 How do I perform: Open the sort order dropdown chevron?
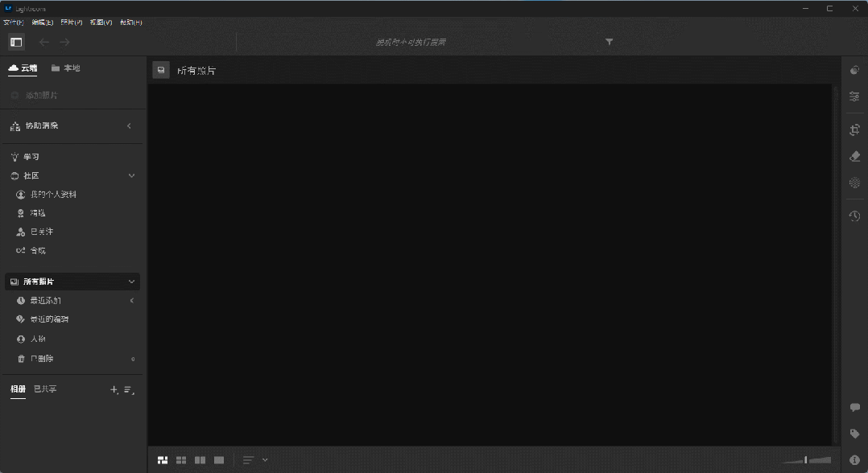[x=265, y=460]
